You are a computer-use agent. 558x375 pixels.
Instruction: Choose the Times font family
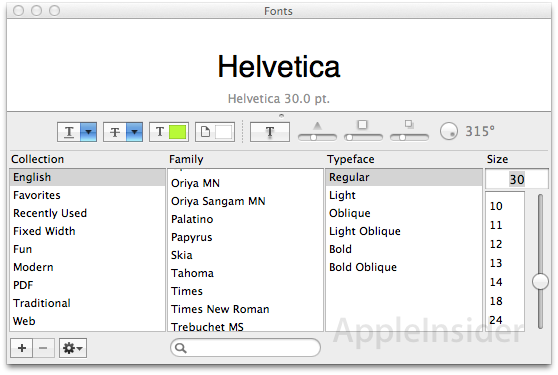click(245, 291)
